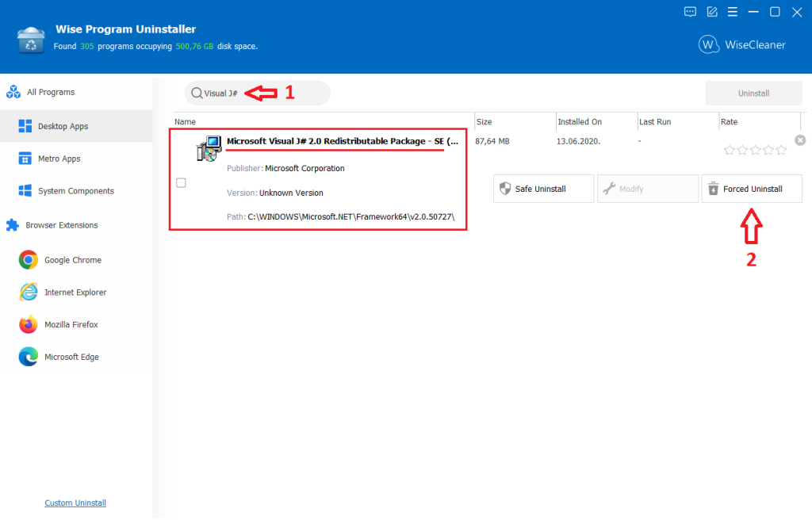Click the install date 13.06.2020.
Screen dimensions: 812x520
578,141
